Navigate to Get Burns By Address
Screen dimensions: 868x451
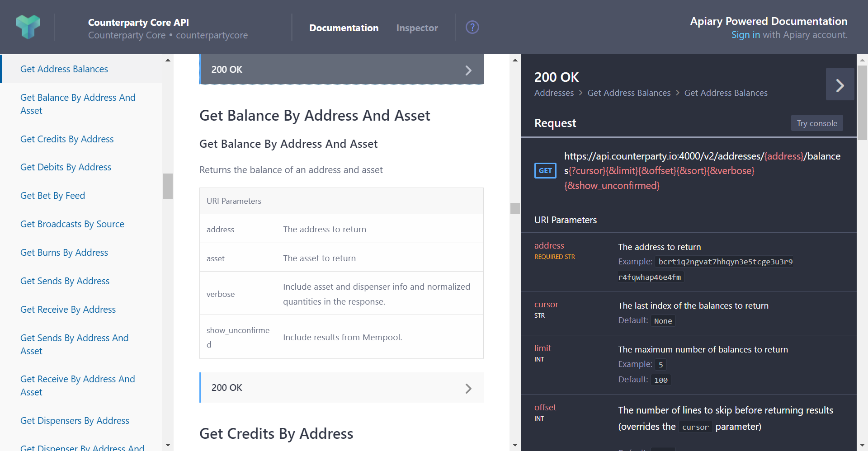tap(64, 252)
